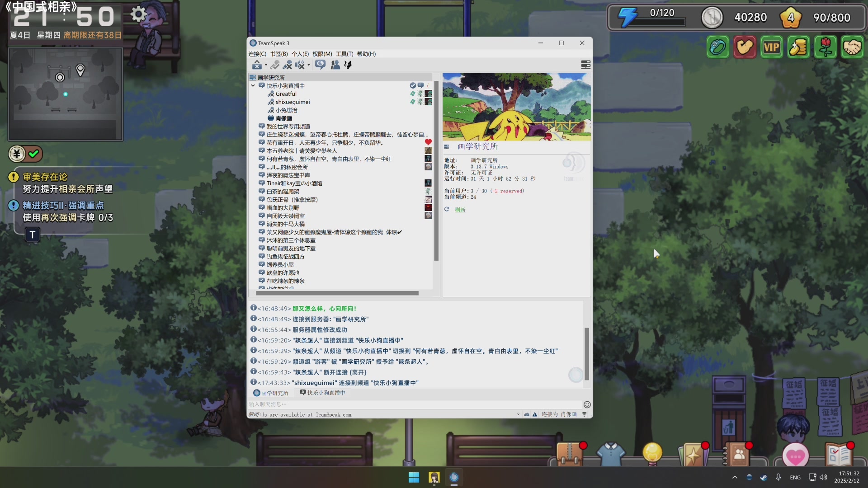Select channel Tinair和kay宝の小酒馆

(x=294, y=183)
